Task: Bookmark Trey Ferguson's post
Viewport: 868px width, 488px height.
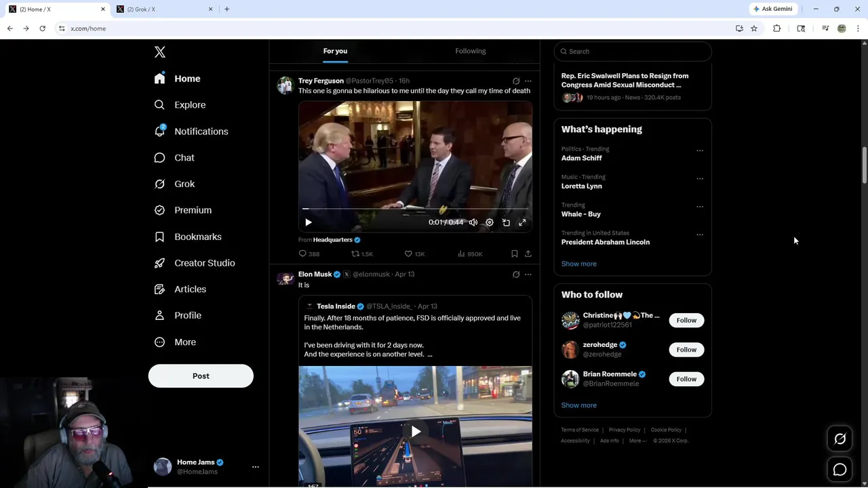Action: pyautogui.click(x=515, y=254)
